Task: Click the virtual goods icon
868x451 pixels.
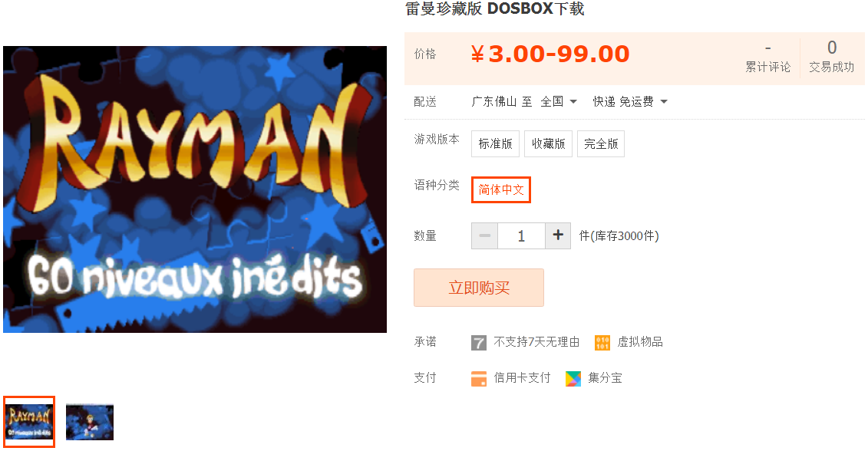Action: click(602, 343)
